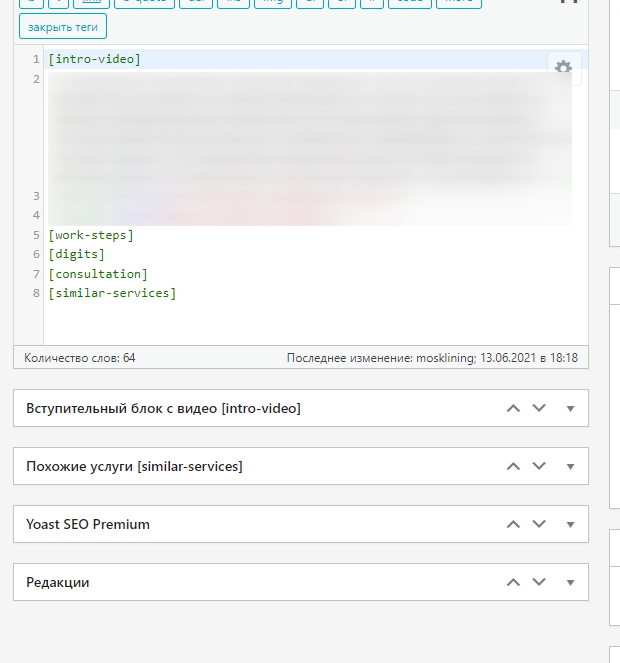Toggle the Yoast SEO Premium panel triangle
Screen dimensions: 620x663
pyautogui.click(x=570, y=524)
